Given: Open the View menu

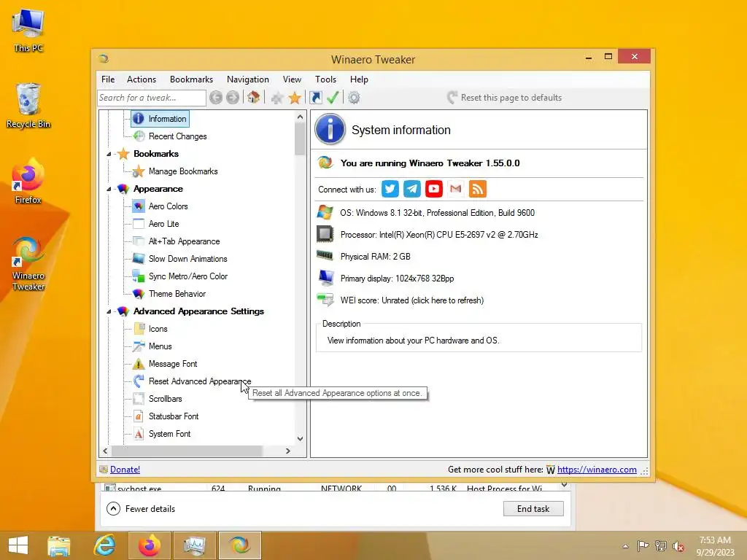Looking at the screenshot, I should (292, 79).
